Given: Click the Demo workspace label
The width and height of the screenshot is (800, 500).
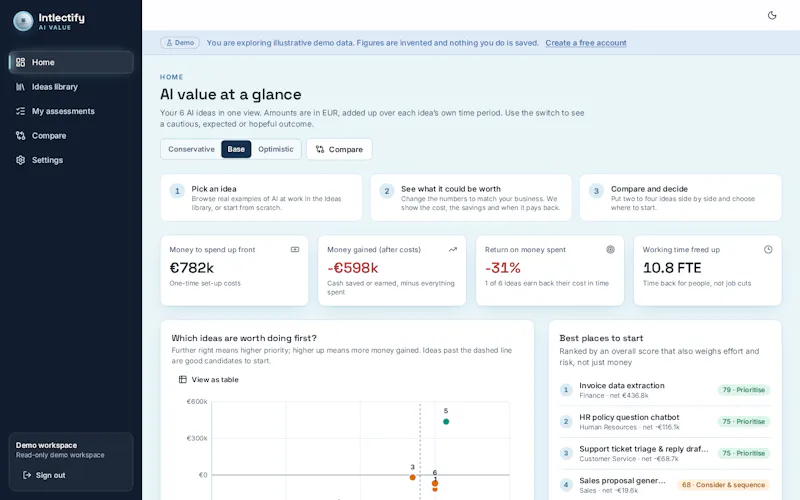Looking at the screenshot, I should pos(46,445).
